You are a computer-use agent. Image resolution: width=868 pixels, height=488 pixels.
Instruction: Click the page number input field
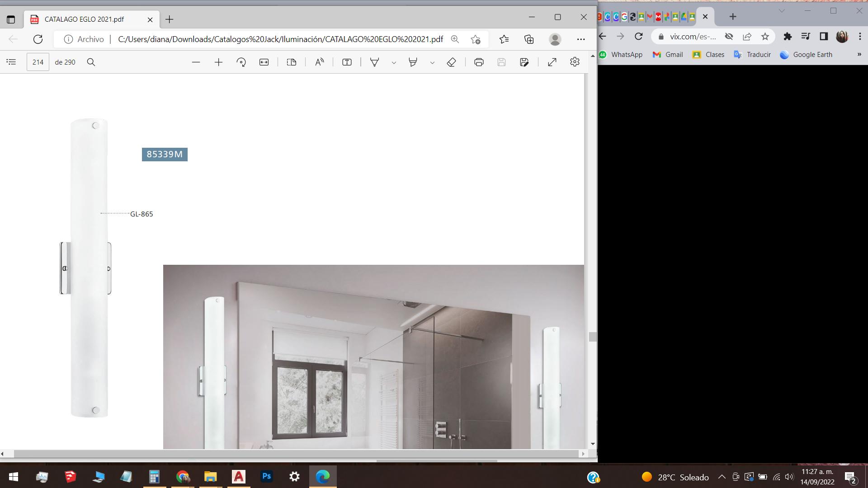click(x=38, y=62)
